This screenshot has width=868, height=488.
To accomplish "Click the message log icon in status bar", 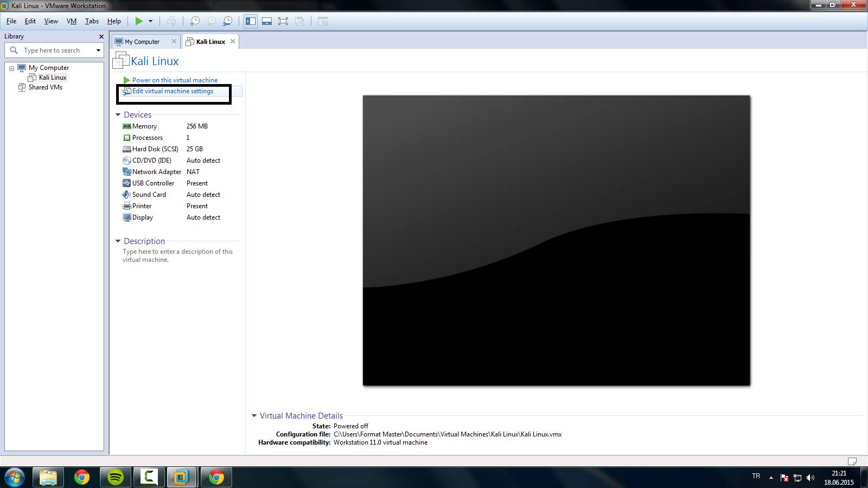I will pyautogui.click(x=852, y=461).
